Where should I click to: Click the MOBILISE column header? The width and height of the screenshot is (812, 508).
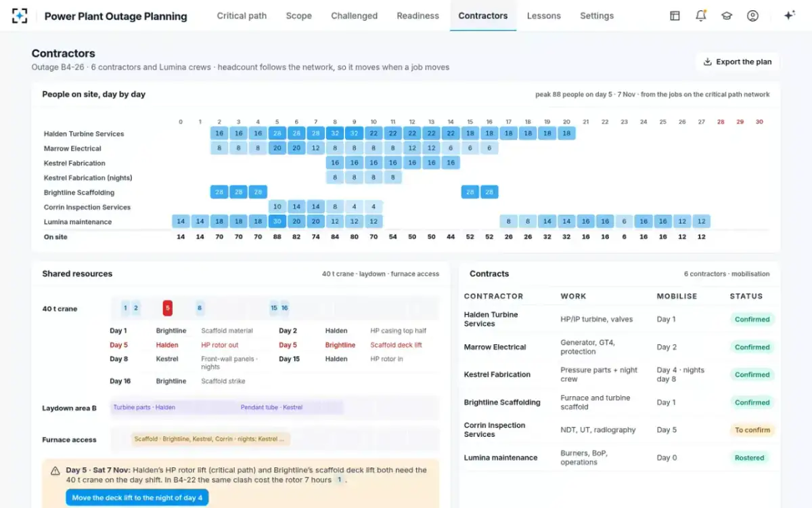tap(677, 296)
